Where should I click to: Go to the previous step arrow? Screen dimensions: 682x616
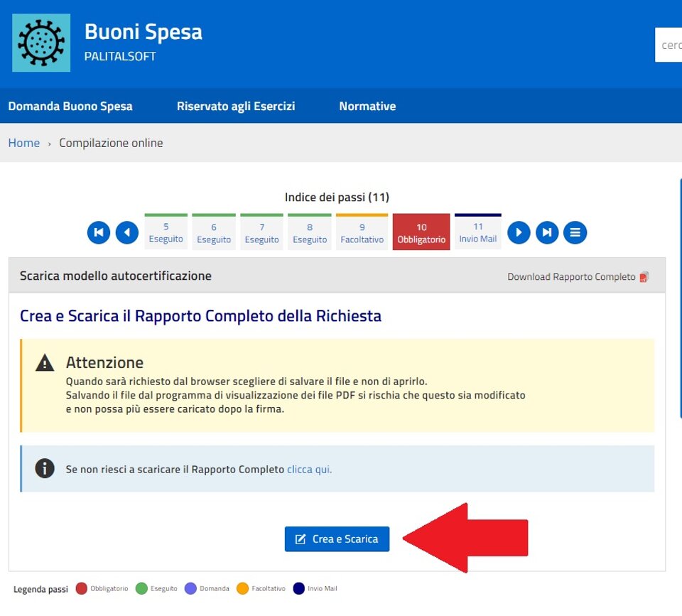pyautogui.click(x=127, y=232)
